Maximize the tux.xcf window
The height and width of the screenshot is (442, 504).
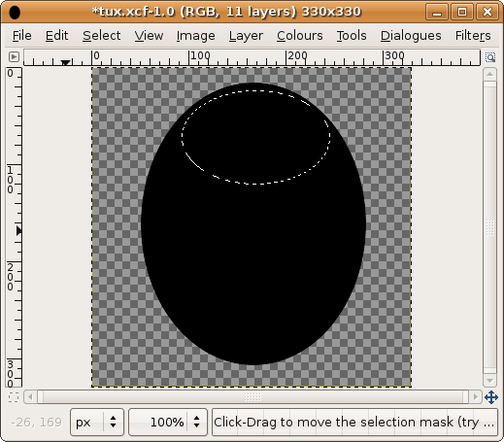pyautogui.click(x=462, y=12)
